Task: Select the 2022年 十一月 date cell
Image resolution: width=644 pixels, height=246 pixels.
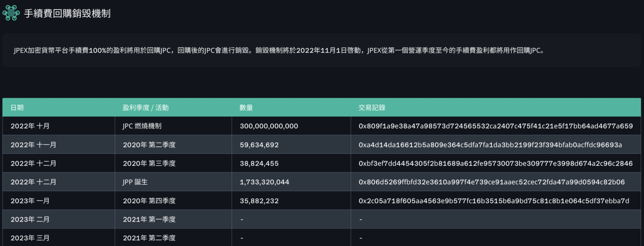Action: (x=33, y=145)
